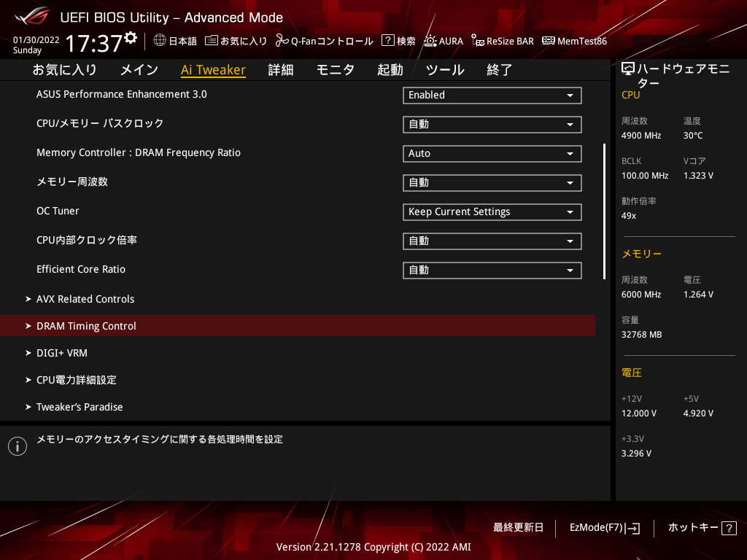Image resolution: width=747 pixels, height=560 pixels.
Task: Click BCLK value 100.00 MHz
Action: click(x=645, y=176)
